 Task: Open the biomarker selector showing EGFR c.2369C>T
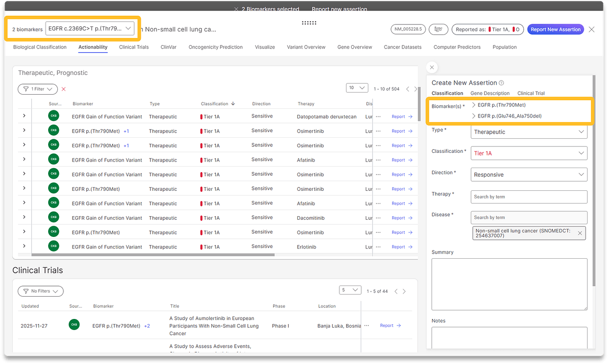point(90,29)
